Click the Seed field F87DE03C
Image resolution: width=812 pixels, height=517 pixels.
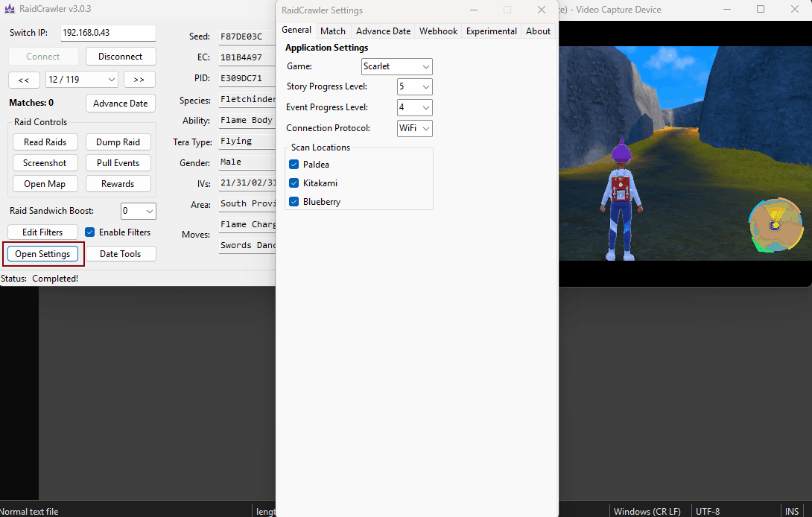[247, 37]
